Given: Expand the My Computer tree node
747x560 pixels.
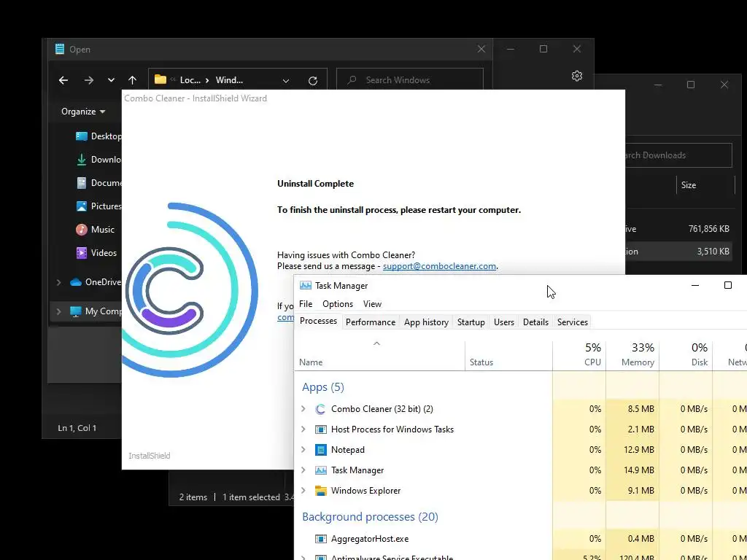Looking at the screenshot, I should coord(58,311).
